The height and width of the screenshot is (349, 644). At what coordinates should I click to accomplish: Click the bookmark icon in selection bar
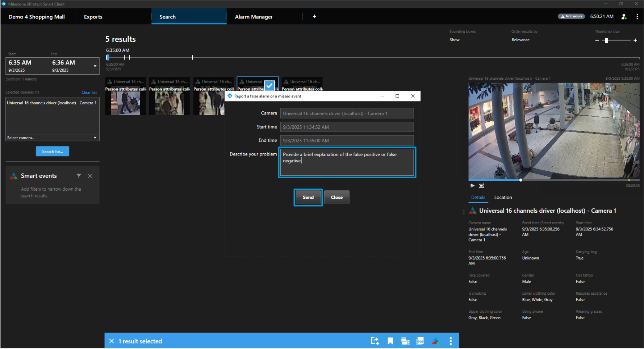pos(390,341)
